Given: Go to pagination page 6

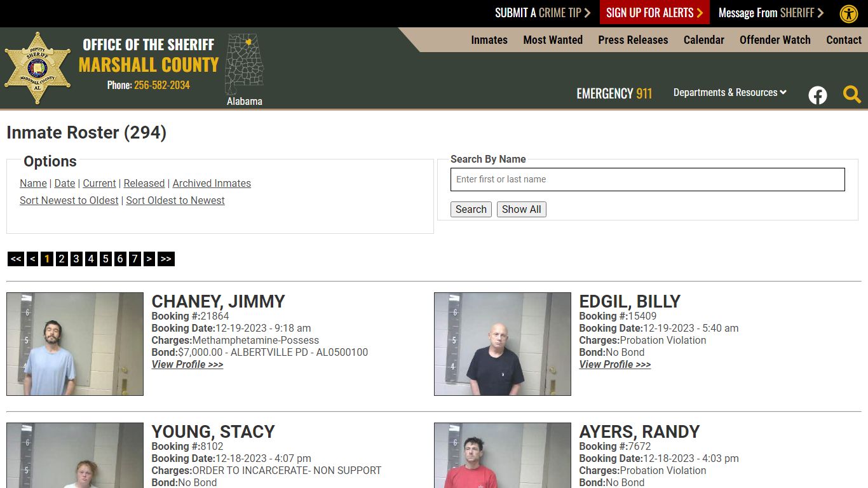Looking at the screenshot, I should tap(120, 259).
